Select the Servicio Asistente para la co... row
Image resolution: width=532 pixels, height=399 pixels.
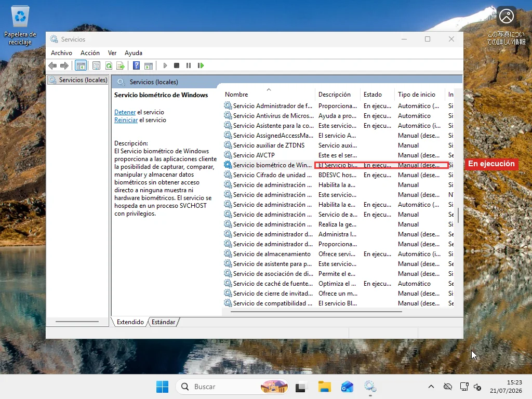pyautogui.click(x=338, y=126)
